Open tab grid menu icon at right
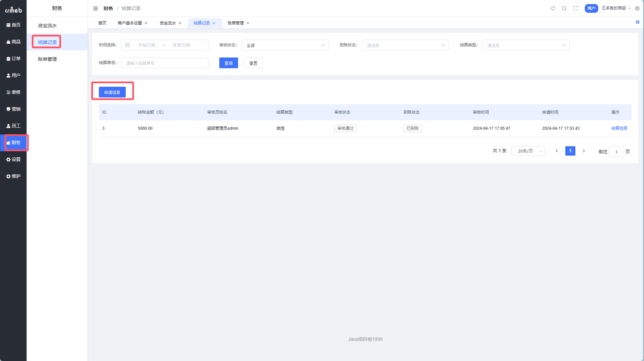The image size is (644, 361). pos(637,22)
